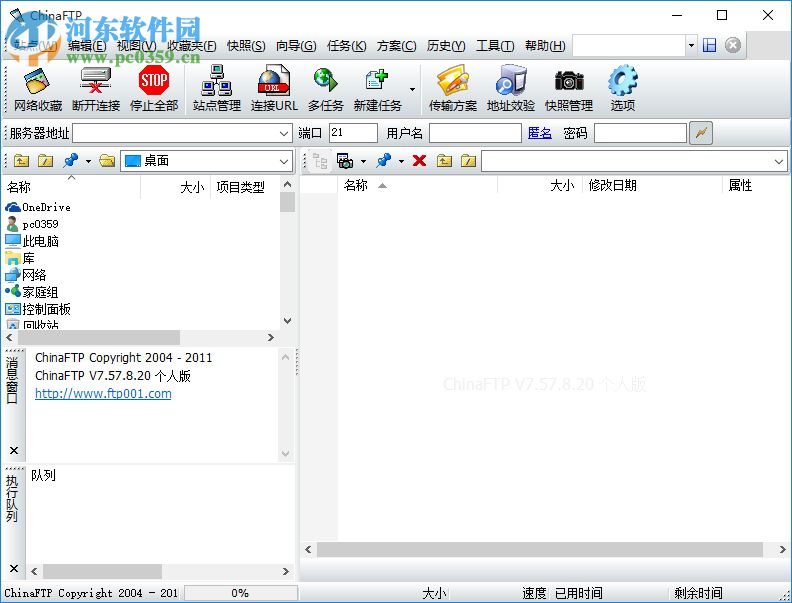
Task: Select pc0359 user folder
Action: [32, 224]
